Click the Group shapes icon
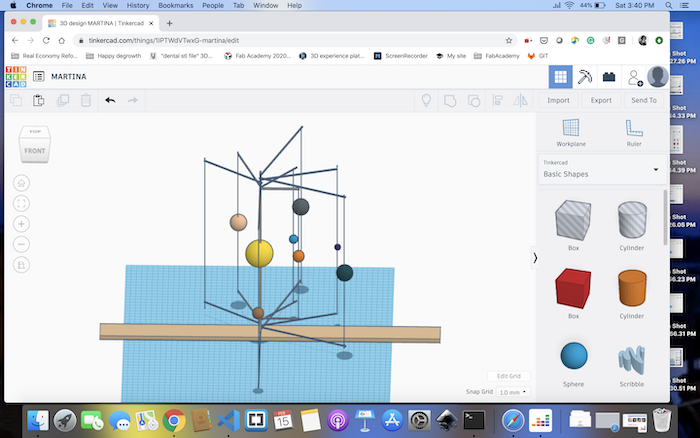700x438 pixels. [450, 100]
